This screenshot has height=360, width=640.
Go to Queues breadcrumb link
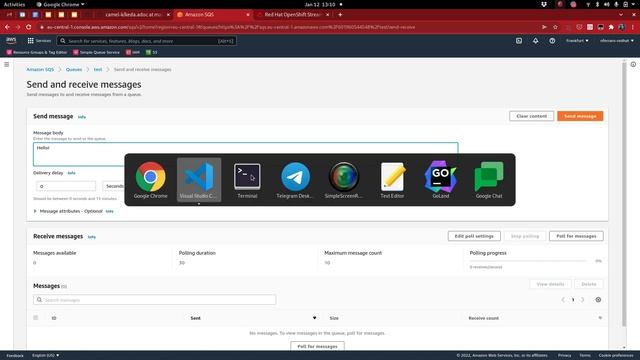tap(74, 69)
